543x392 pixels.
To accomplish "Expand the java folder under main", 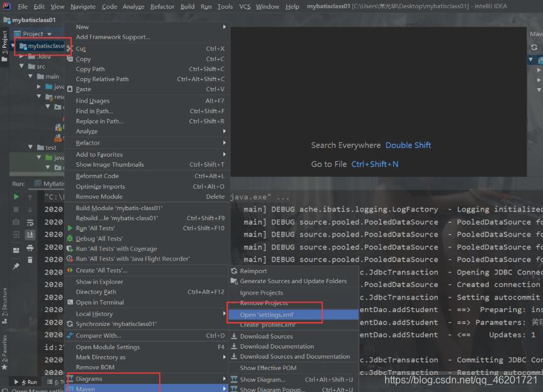I will [x=39, y=87].
